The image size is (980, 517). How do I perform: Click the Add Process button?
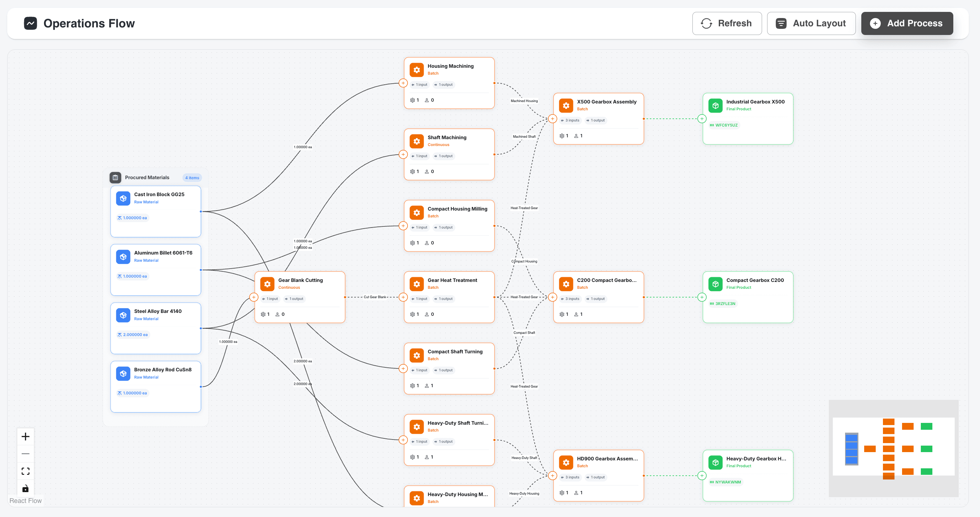(907, 23)
